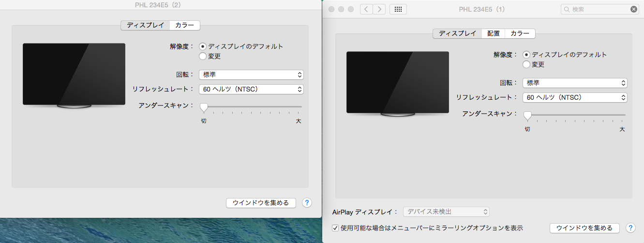This screenshot has height=243, width=644.
Task: Open リフレッシュレート dropdown in PHL 234E5 (2) window
Action: [x=251, y=89]
